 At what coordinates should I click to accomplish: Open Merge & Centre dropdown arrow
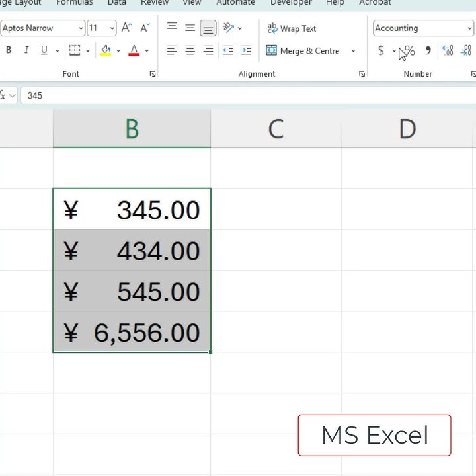pos(353,50)
